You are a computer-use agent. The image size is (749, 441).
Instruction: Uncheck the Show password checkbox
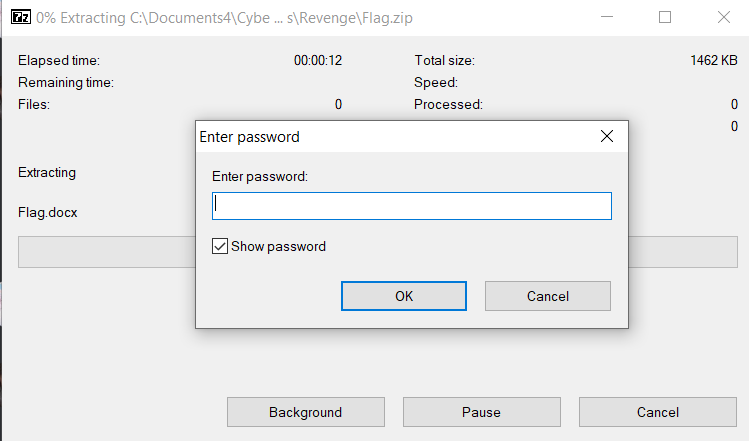pyautogui.click(x=220, y=246)
